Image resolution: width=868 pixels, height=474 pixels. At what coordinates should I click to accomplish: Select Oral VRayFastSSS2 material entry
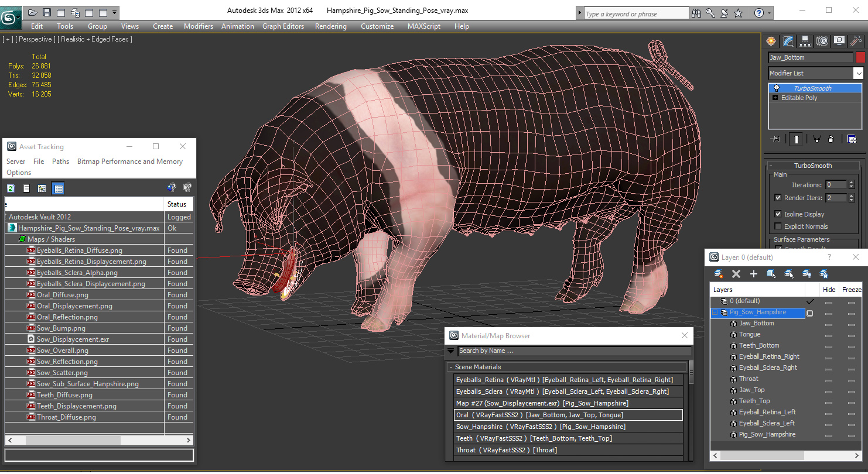click(568, 415)
